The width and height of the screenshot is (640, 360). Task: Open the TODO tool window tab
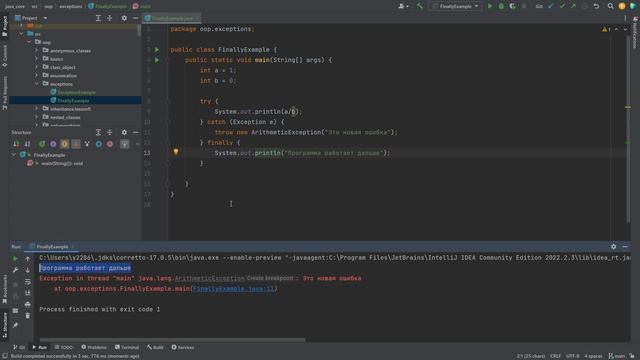point(63,347)
